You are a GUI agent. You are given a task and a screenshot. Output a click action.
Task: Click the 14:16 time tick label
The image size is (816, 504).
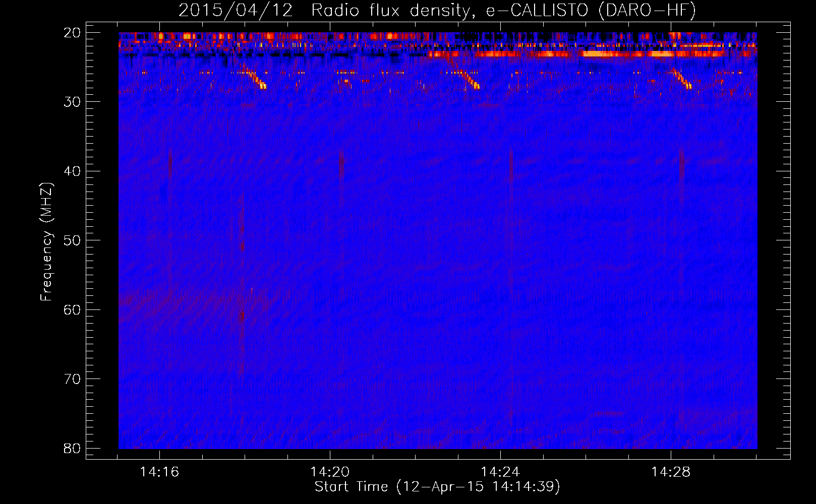(x=159, y=472)
